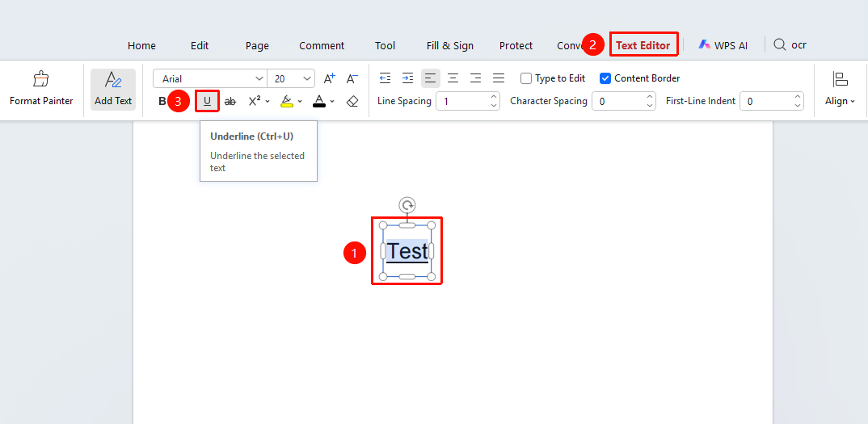Justify the text alignment
This screenshot has height=424, width=868.
498,78
